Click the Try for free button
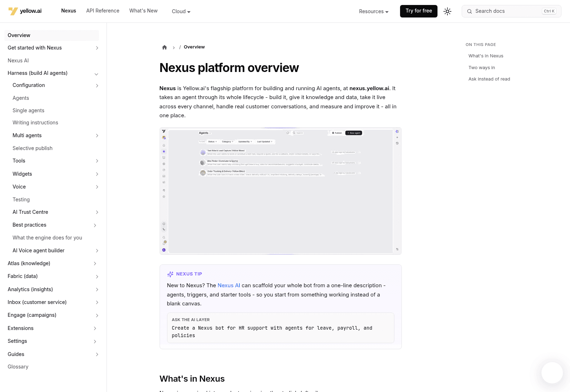 click(419, 11)
